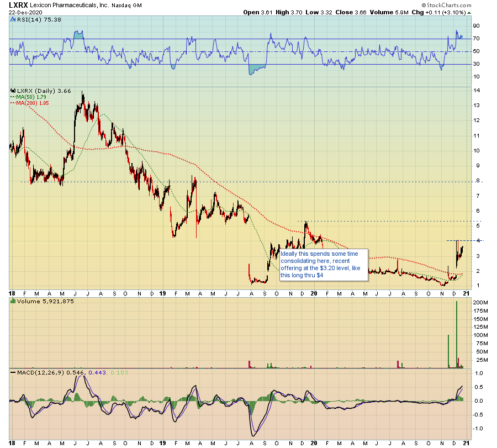Viewport: 497px width, 448px height.
Task: Click the Open 3.61 value
Action: coord(258,12)
